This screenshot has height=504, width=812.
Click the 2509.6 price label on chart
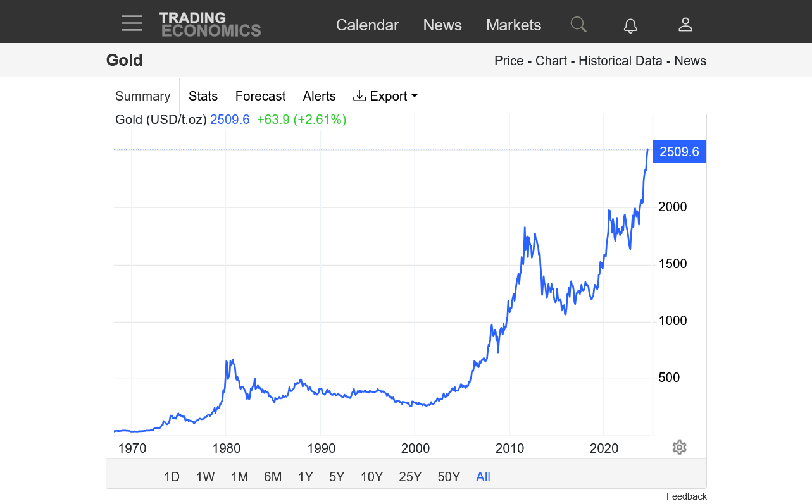click(x=678, y=152)
